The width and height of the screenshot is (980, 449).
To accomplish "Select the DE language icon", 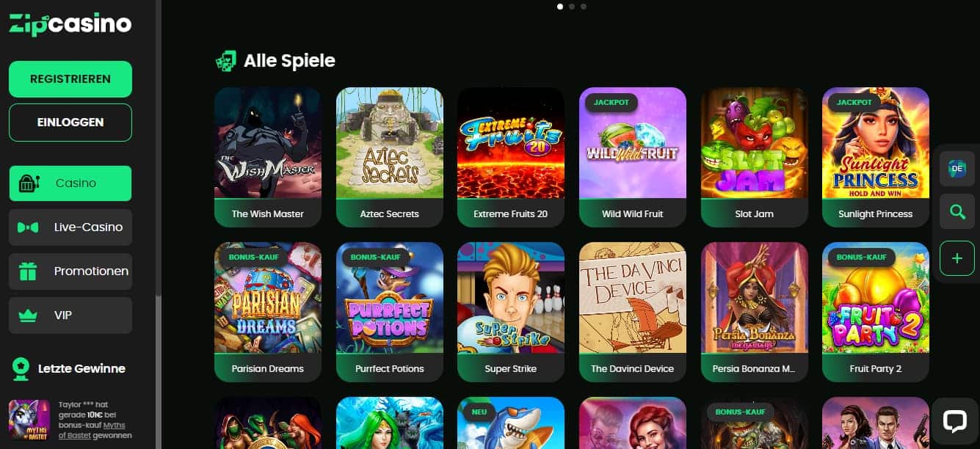I will click(x=957, y=168).
